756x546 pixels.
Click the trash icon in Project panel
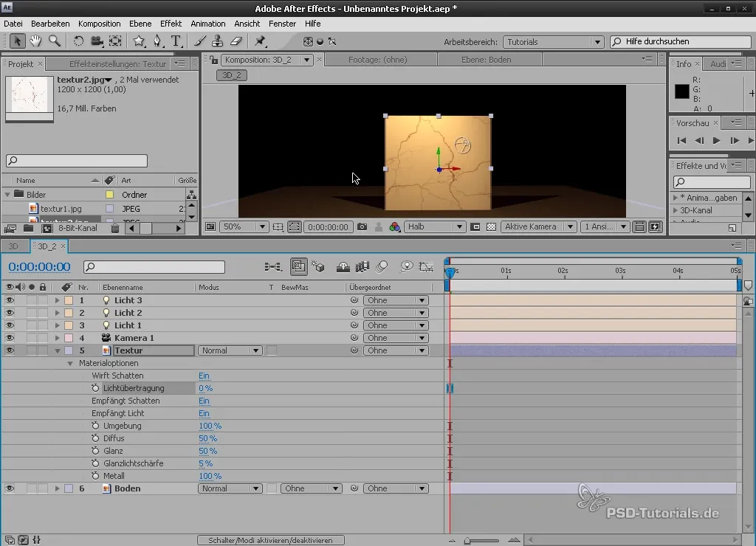114,229
